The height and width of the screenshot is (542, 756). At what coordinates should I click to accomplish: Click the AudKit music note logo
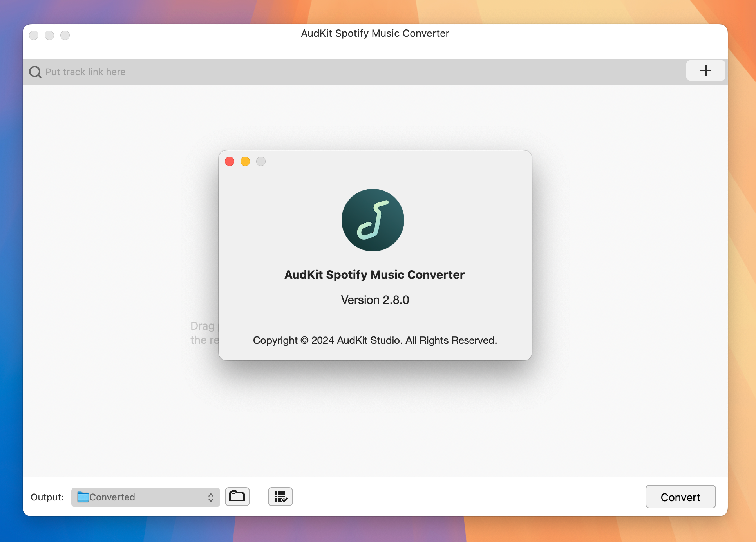[x=373, y=220]
